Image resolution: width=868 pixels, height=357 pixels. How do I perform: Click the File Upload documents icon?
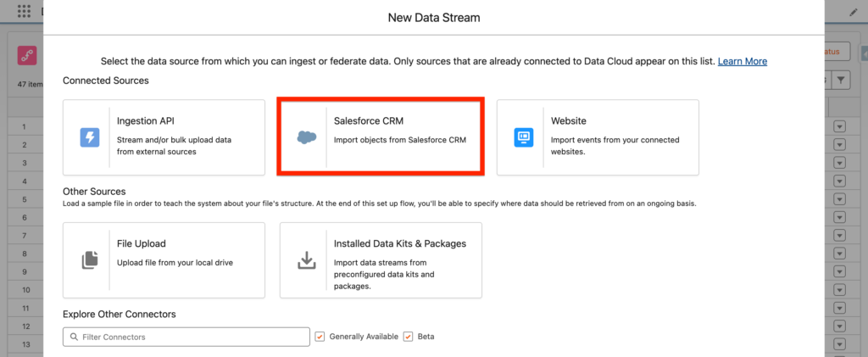89,260
